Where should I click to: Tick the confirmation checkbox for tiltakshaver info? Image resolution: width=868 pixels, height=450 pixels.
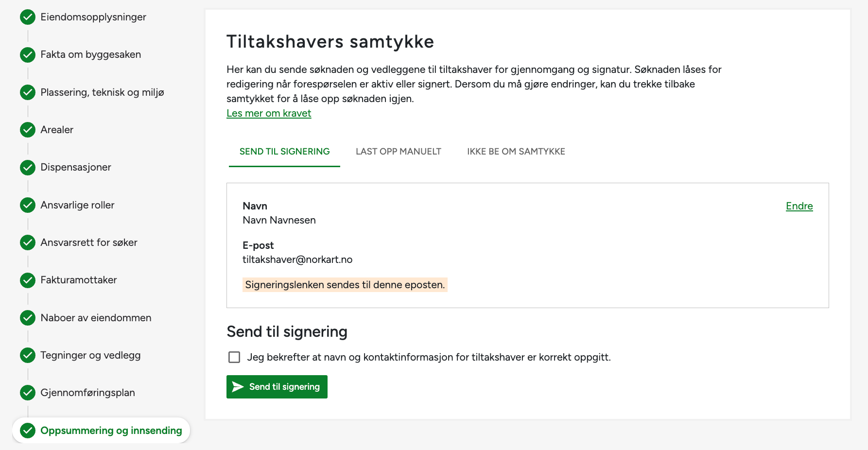234,357
